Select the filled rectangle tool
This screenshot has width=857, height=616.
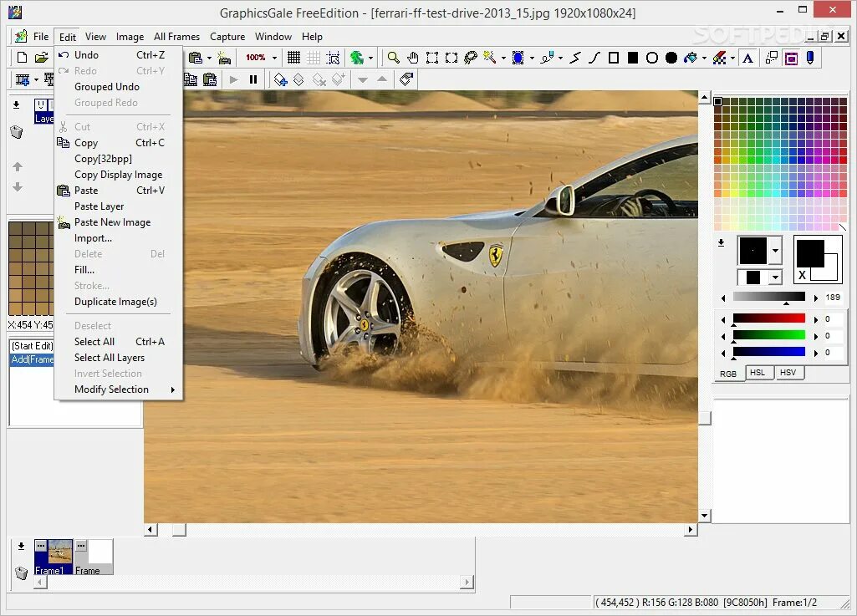pyautogui.click(x=633, y=58)
